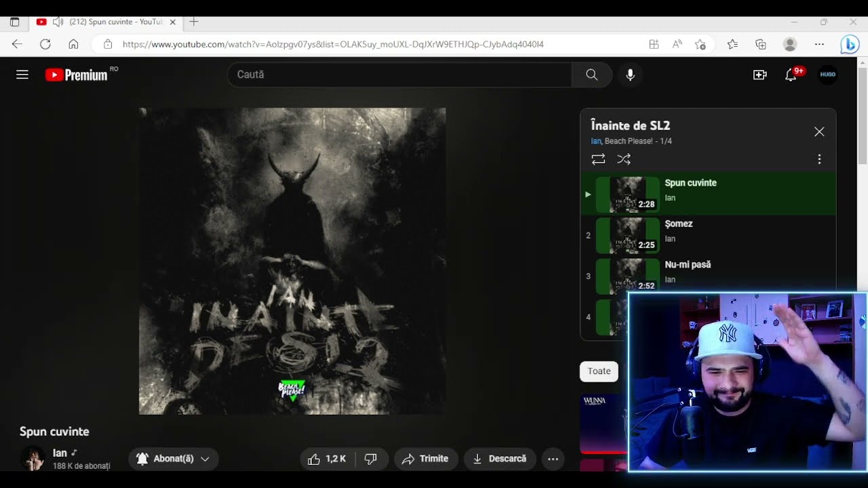Viewport: 868px width, 488px height.
Task: Go to YouTube Premium home logo
Action: tap(77, 75)
